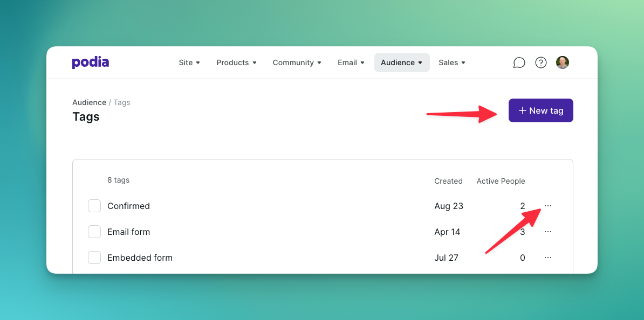Create a tag with New tag button
Image resolution: width=644 pixels, height=320 pixels.
point(540,110)
